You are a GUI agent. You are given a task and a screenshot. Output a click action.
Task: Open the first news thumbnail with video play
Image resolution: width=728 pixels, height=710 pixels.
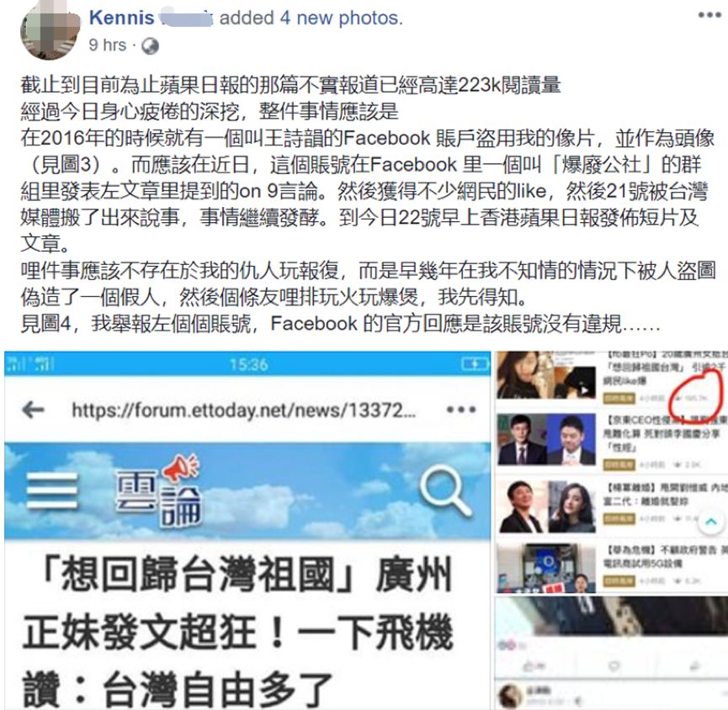tap(546, 375)
